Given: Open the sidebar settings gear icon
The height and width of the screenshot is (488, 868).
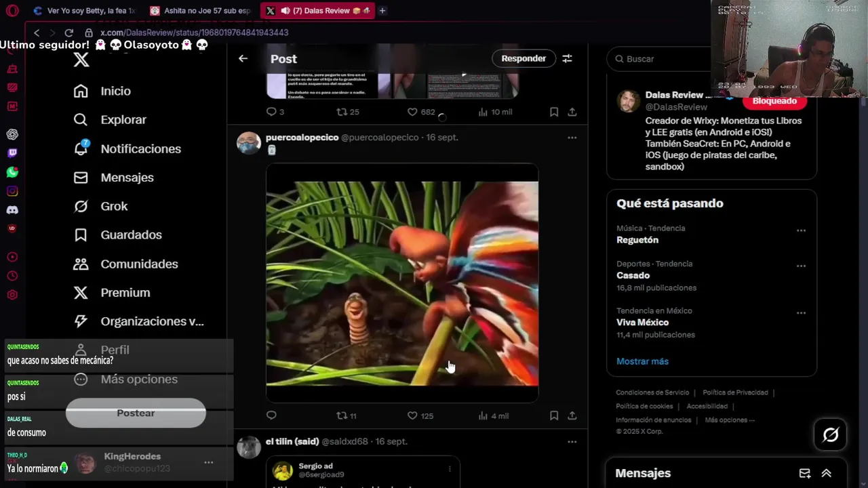Looking at the screenshot, I should coord(12,295).
